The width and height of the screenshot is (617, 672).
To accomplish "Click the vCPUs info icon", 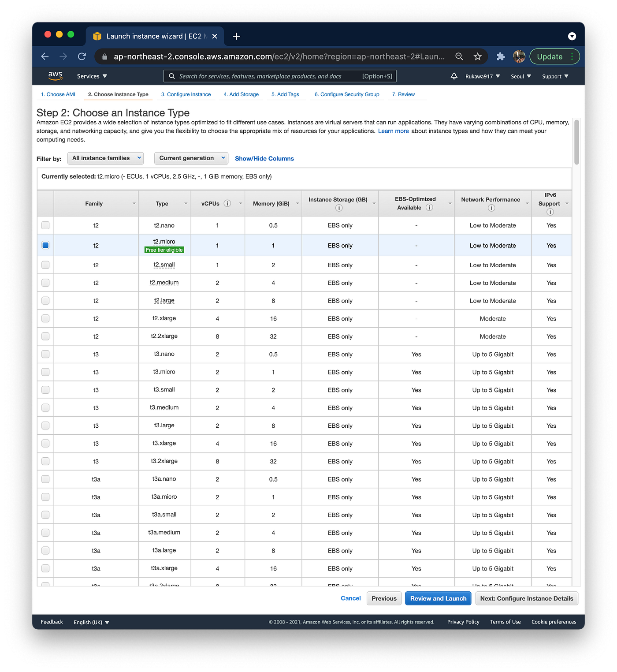I will 227,203.
